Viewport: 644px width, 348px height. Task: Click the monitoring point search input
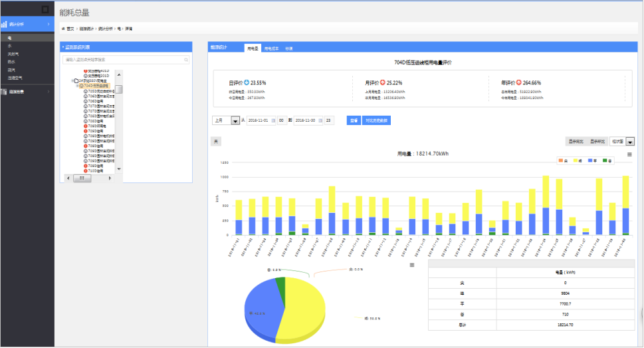(x=126, y=60)
